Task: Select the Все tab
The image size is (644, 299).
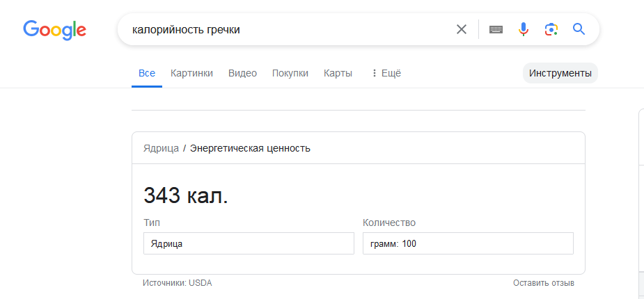Action: (x=146, y=73)
